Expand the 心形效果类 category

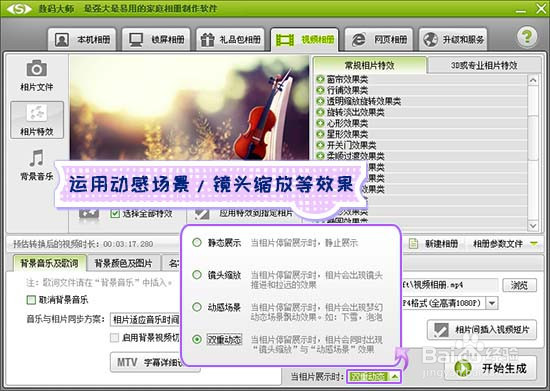320,123
